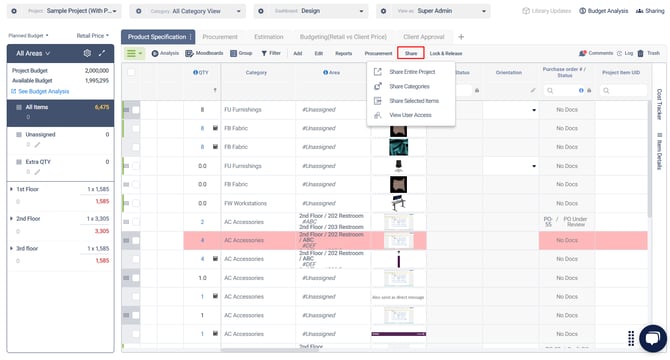This screenshot has height=360, width=670.
Task: Tick the select-all checkbox in table header
Action: [131, 72]
